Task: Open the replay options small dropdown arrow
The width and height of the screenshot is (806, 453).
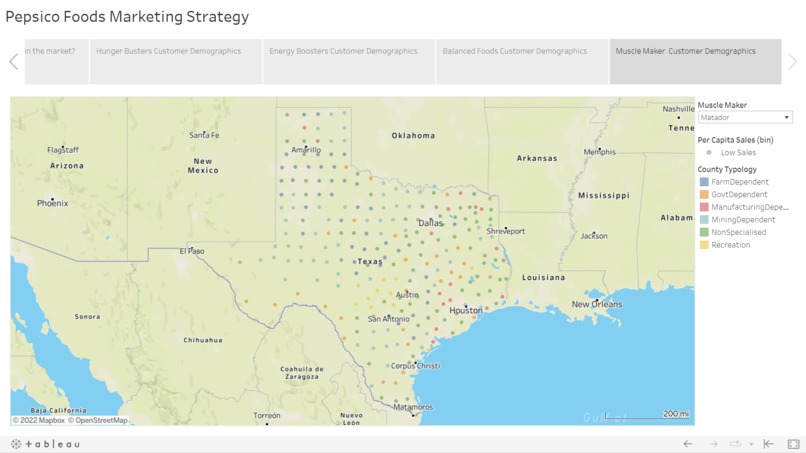Action: pyautogui.click(x=751, y=444)
